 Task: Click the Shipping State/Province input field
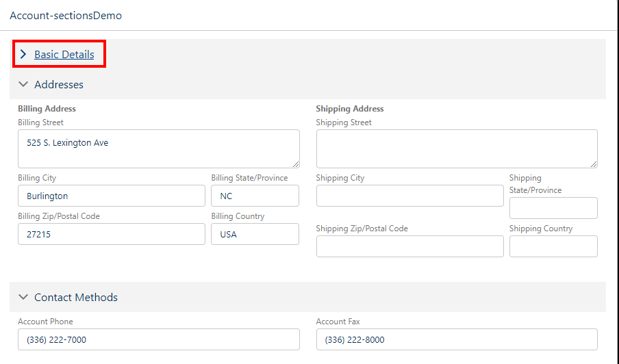553,208
